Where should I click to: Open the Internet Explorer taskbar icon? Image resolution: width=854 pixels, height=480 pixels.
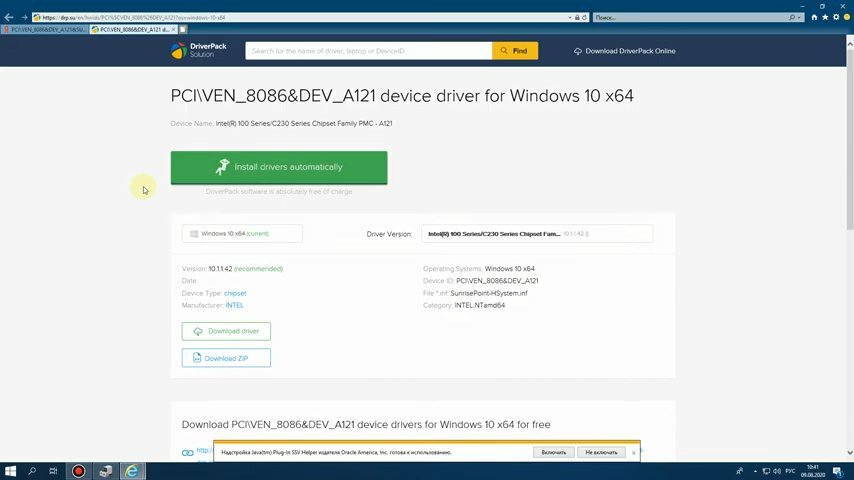point(132,471)
